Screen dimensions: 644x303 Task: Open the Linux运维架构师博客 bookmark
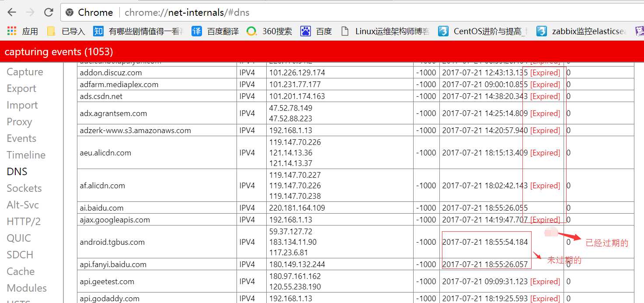[385, 31]
